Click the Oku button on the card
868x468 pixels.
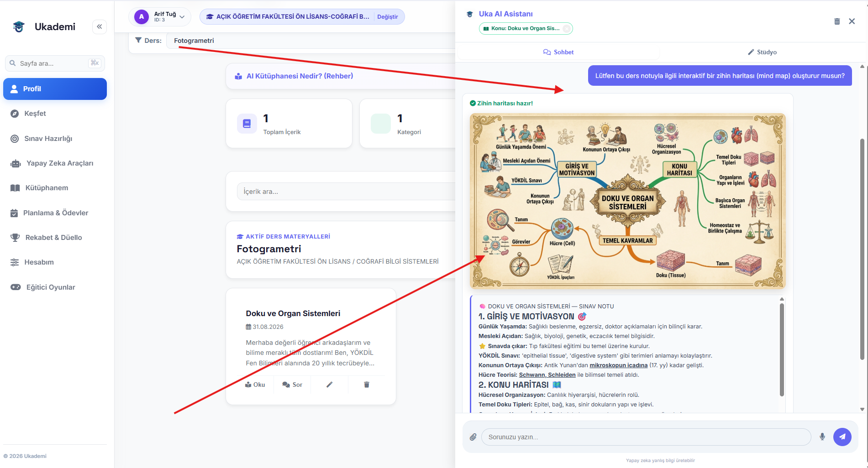[x=255, y=385]
